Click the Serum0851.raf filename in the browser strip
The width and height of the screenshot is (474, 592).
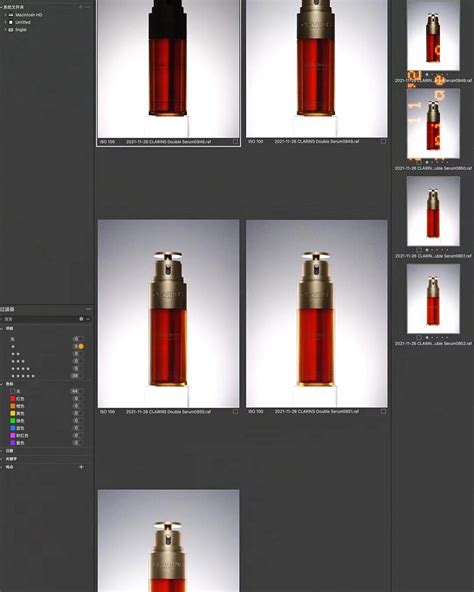click(x=433, y=256)
